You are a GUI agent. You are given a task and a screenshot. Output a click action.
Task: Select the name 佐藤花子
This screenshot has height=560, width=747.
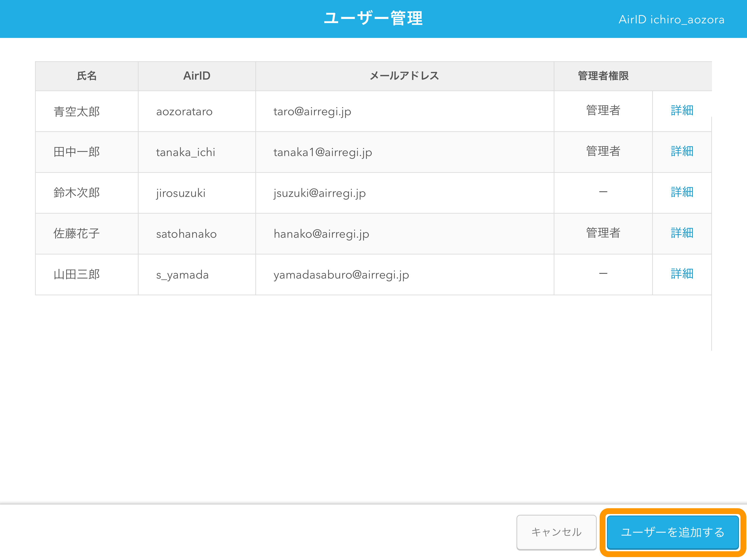click(77, 234)
